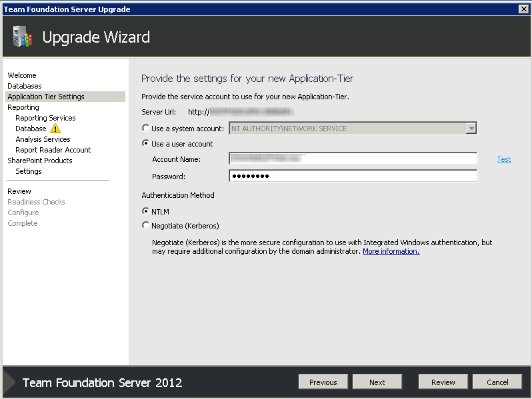
Task: Click the warning icon beside Database
Action: (55, 129)
